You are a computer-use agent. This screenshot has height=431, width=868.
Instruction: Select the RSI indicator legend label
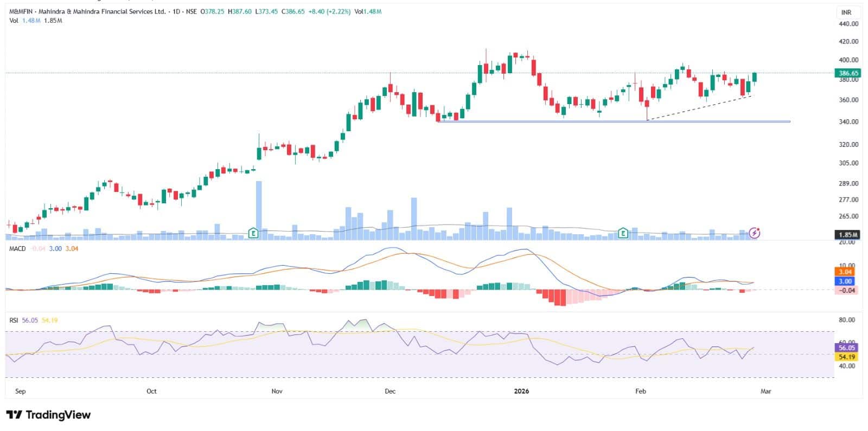(x=14, y=320)
